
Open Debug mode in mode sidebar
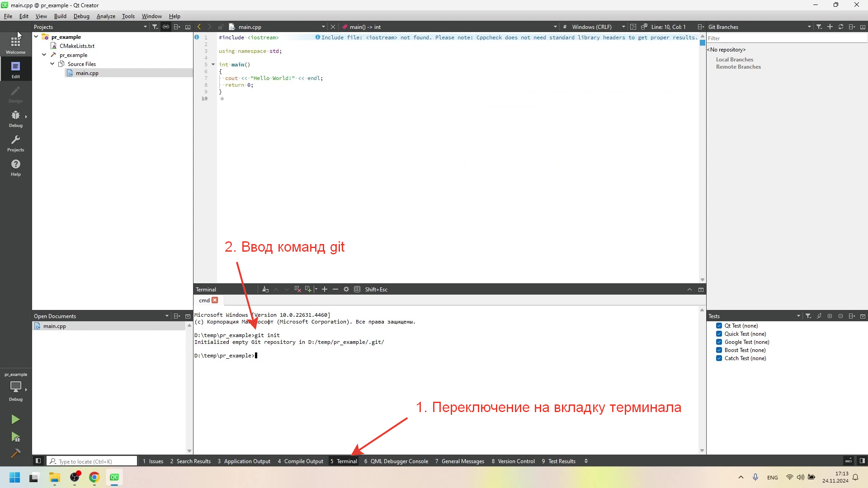16,118
